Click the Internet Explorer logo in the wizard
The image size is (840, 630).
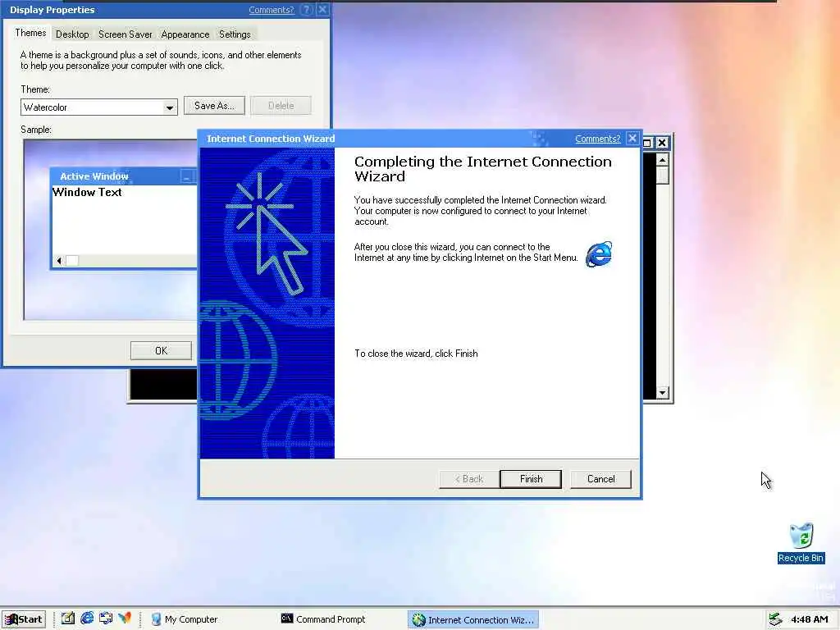pyautogui.click(x=599, y=254)
